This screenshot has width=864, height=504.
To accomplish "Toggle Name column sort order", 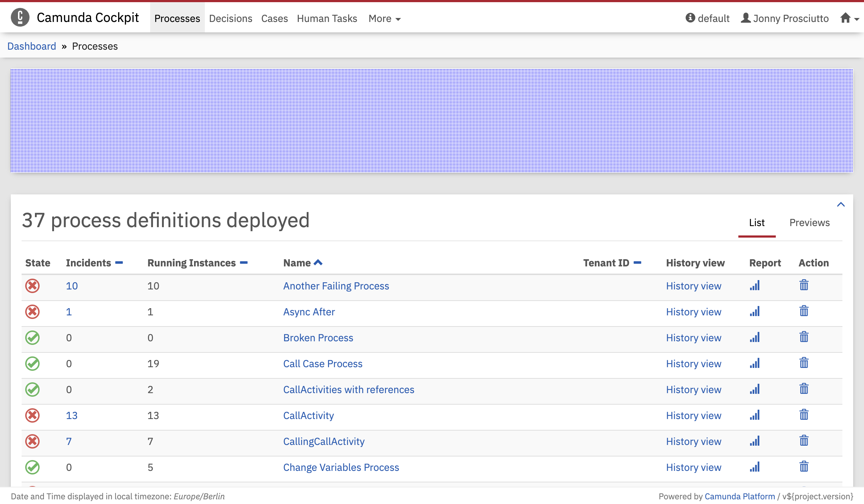I will (303, 263).
